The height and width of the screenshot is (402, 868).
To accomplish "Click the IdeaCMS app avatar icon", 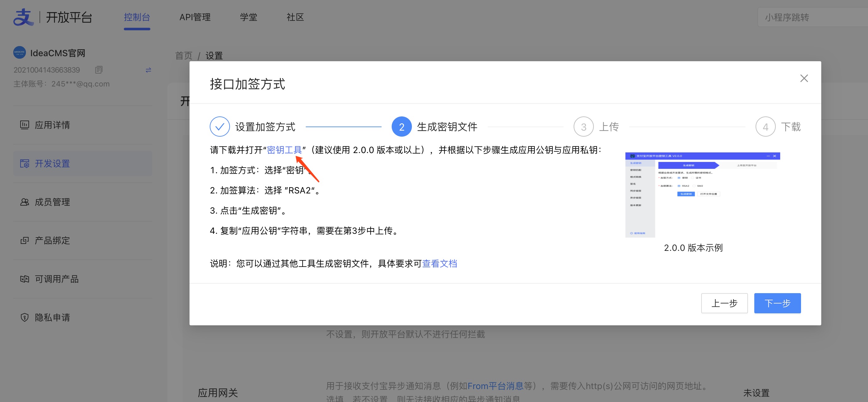I will click(19, 52).
